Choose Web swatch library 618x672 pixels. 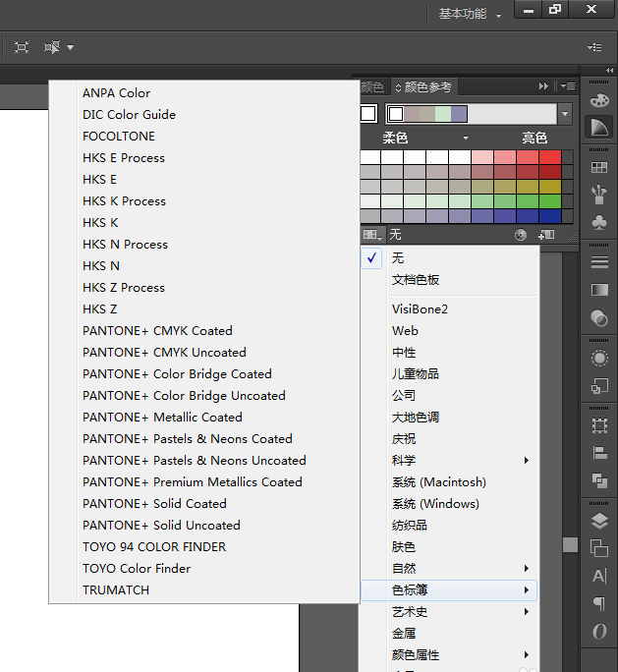[x=450, y=331]
